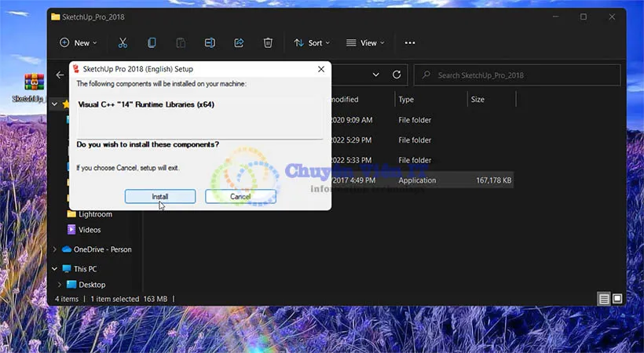
Task: Click the Rename icon in toolbar
Action: pos(210,42)
